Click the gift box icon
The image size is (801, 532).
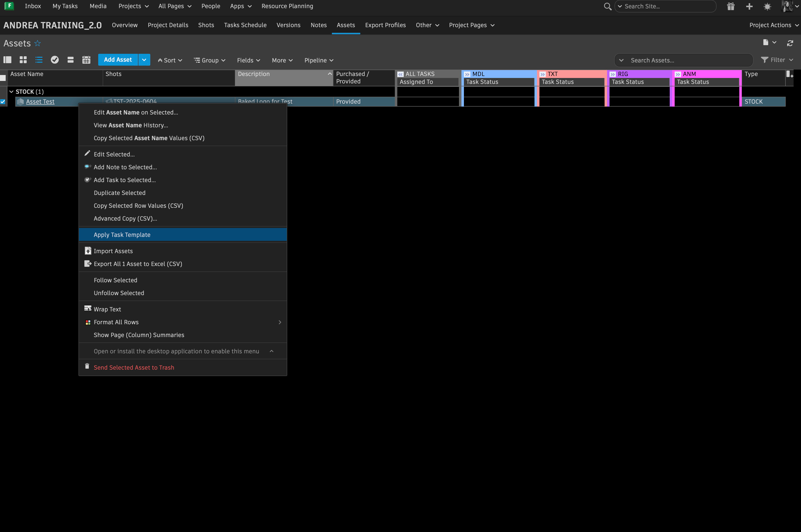pos(731,6)
